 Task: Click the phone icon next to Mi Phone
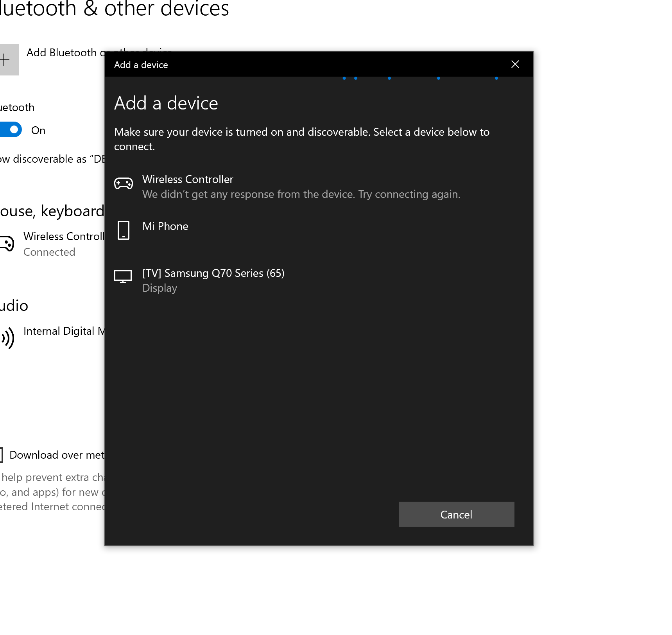(123, 230)
